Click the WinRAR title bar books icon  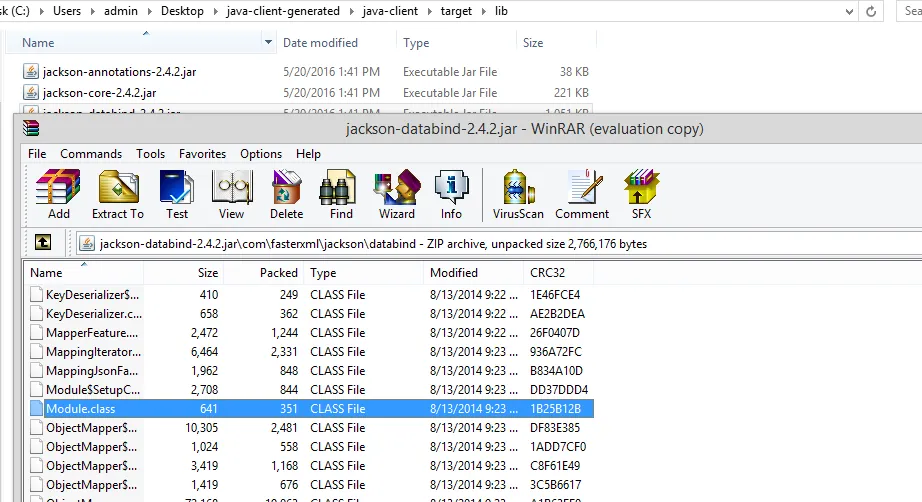click(x=31, y=128)
